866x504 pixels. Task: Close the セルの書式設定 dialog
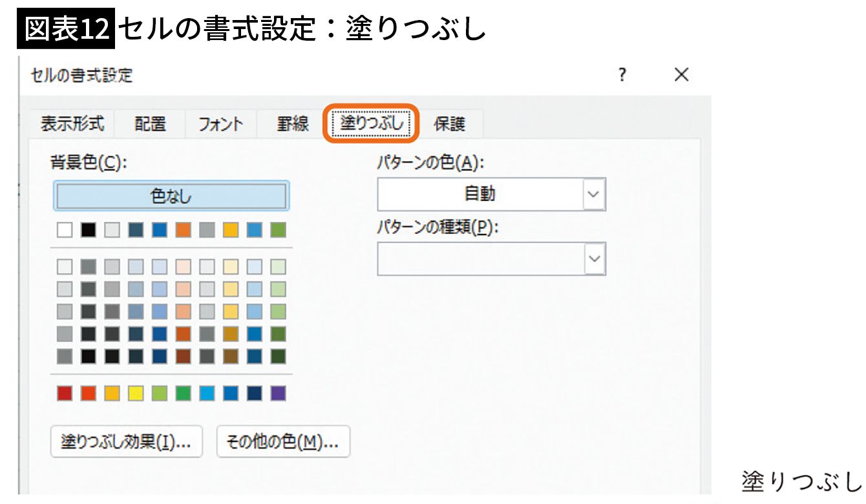pyautogui.click(x=681, y=75)
